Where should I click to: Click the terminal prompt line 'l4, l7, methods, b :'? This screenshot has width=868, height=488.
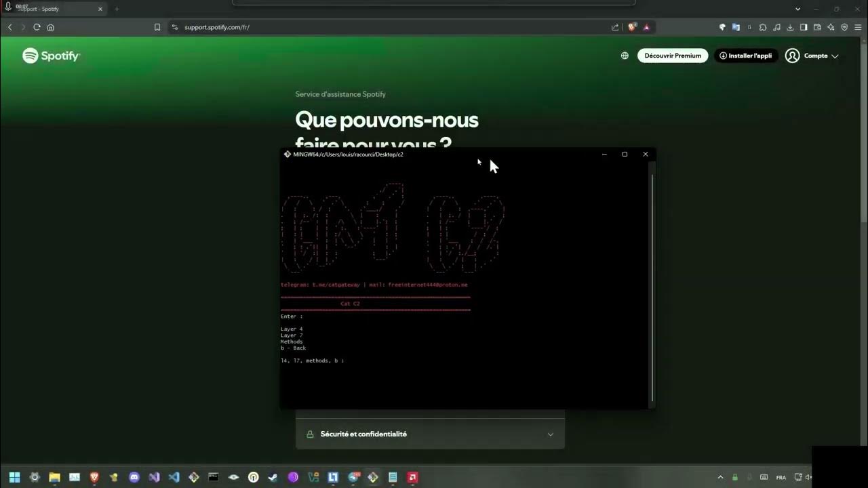click(312, 361)
